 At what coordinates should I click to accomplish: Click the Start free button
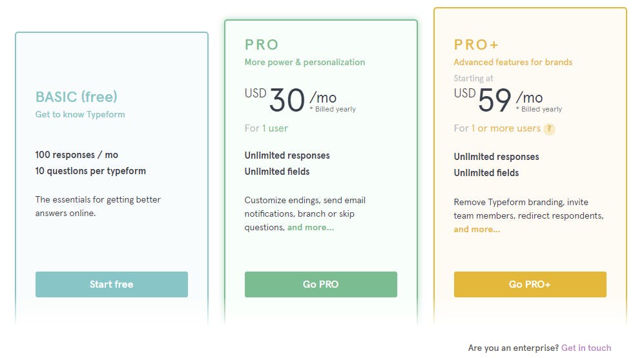[111, 284]
